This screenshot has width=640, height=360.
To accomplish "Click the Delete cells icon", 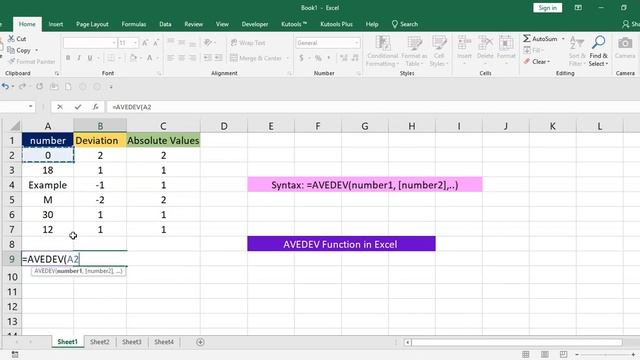I will click(x=485, y=43).
